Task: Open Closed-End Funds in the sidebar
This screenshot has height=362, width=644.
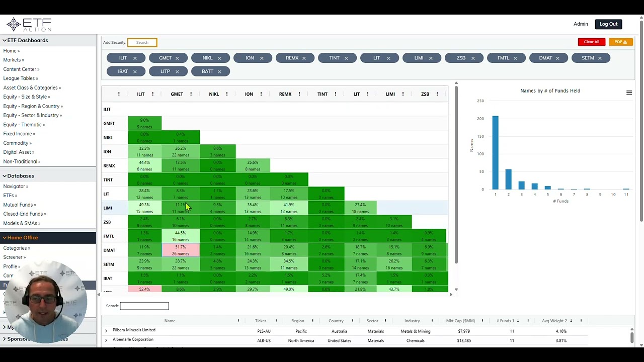Action: click(25, 214)
